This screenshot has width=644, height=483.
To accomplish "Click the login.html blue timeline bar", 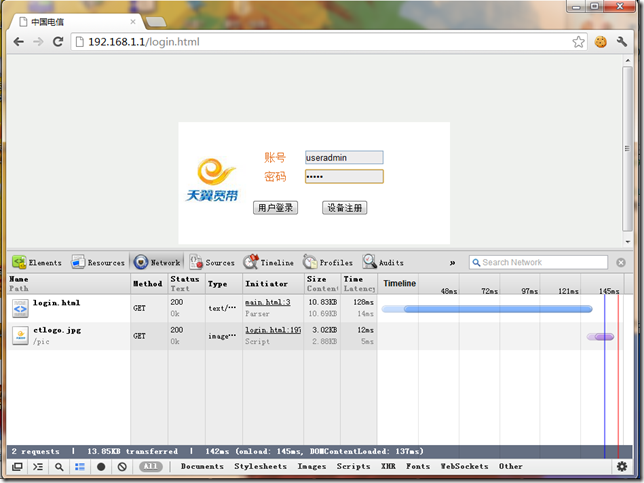I will [x=487, y=309].
